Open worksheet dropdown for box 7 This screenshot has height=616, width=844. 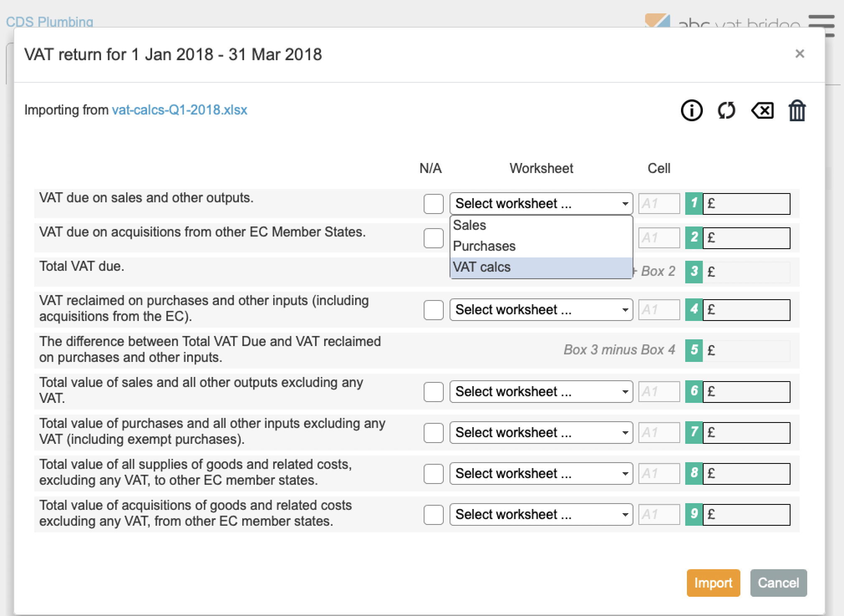(x=541, y=433)
